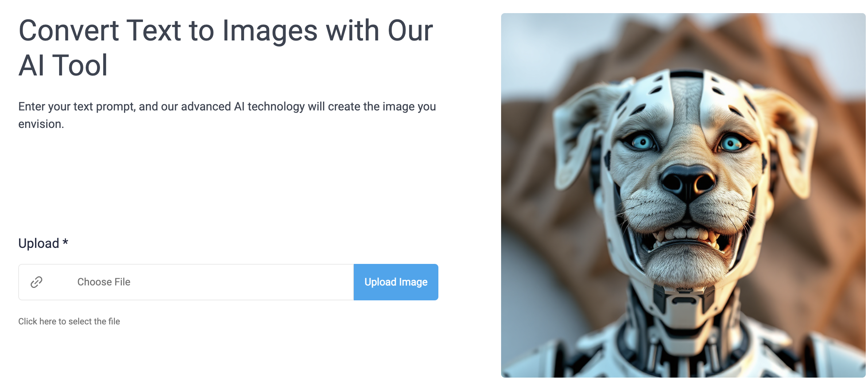Click the Upload field label
Image resolution: width=868 pixels, height=382 pixels.
click(x=39, y=243)
